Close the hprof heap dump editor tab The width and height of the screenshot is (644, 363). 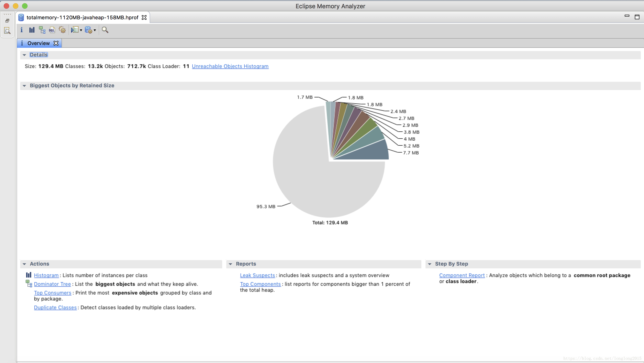click(144, 17)
